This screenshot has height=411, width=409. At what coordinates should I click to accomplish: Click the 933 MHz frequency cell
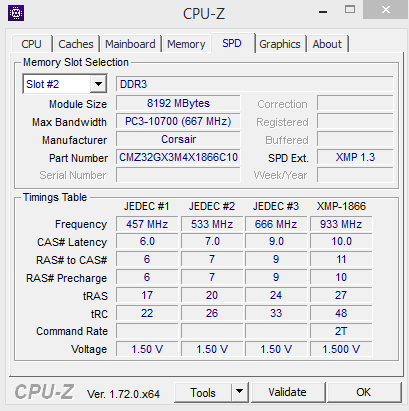(x=341, y=224)
